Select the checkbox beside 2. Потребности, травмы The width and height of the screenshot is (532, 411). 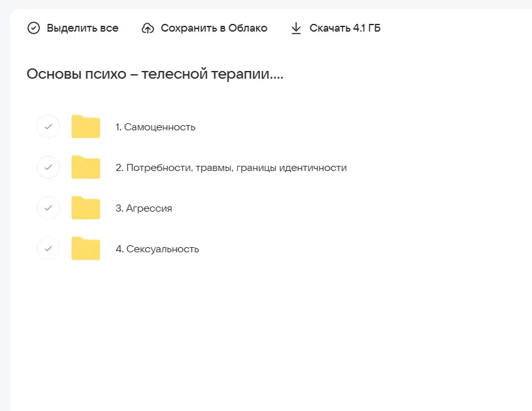[48, 168]
